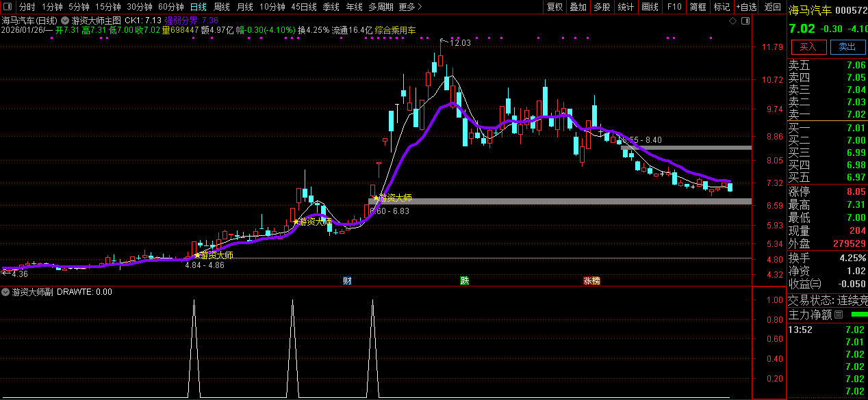Click the green 主力净额 bar
The height and width of the screenshot is (400, 868).
(858, 315)
